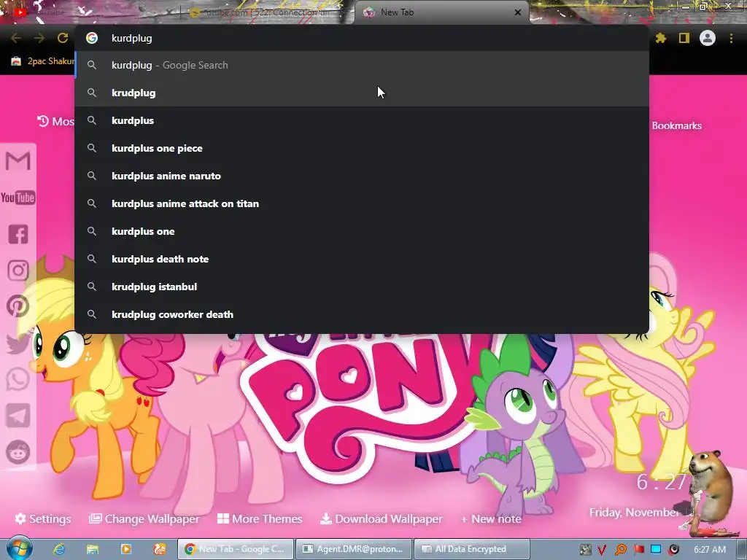The width and height of the screenshot is (747, 560).
Task: Pick the 'kurdplus anime naruto' suggestion
Action: coord(362,176)
